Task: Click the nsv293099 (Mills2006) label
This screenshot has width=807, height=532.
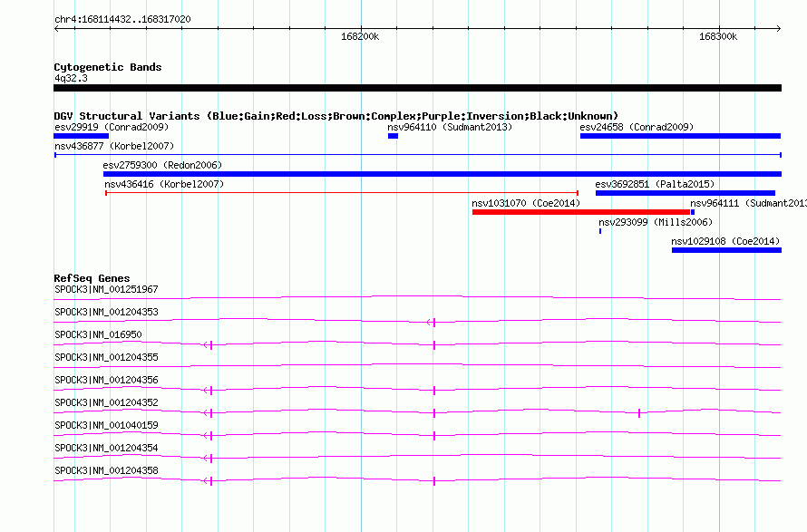Action: point(656,222)
